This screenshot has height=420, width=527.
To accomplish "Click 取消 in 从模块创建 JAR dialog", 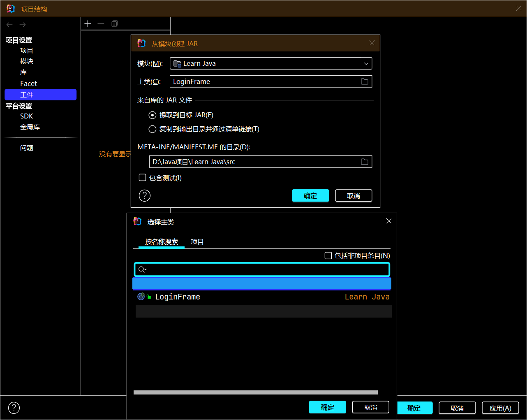I will pyautogui.click(x=354, y=196).
